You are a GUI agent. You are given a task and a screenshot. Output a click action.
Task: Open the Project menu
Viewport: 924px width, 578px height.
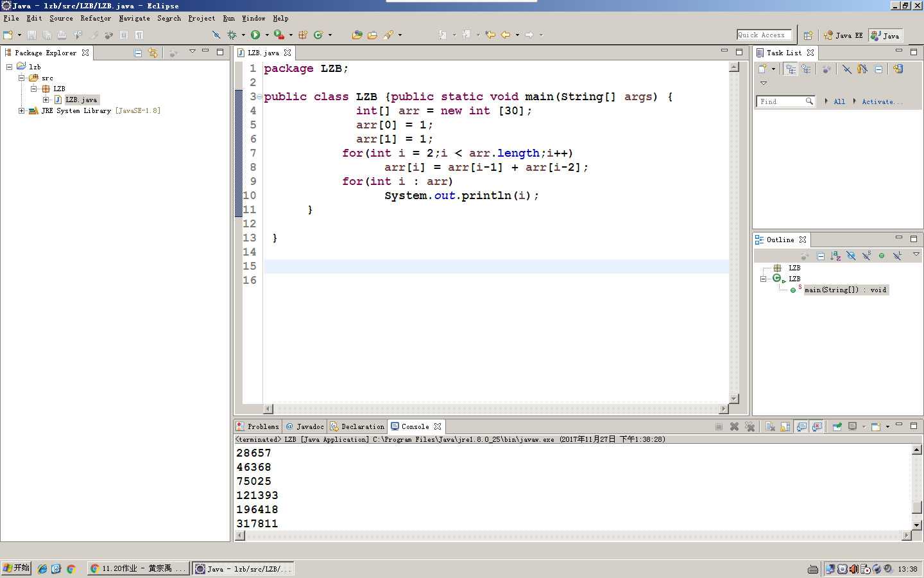point(201,19)
